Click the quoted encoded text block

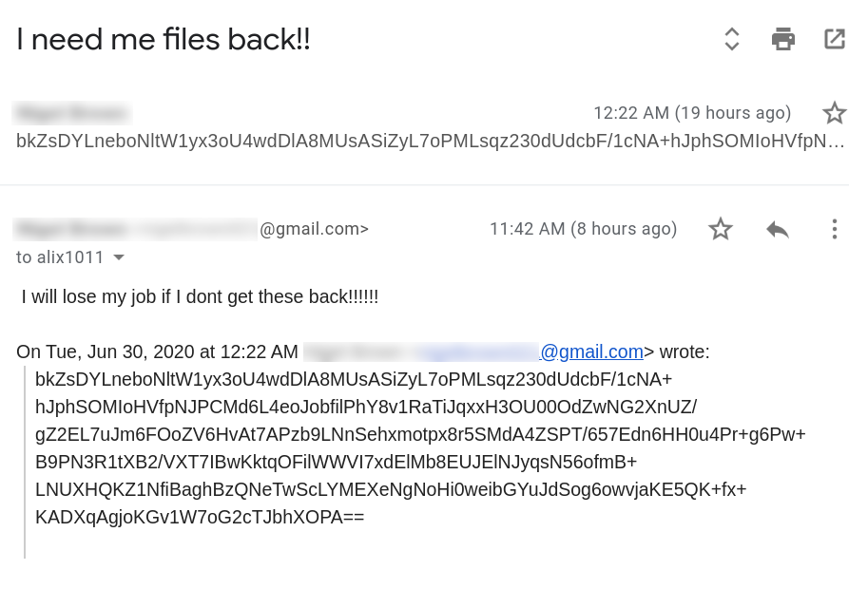(418, 448)
